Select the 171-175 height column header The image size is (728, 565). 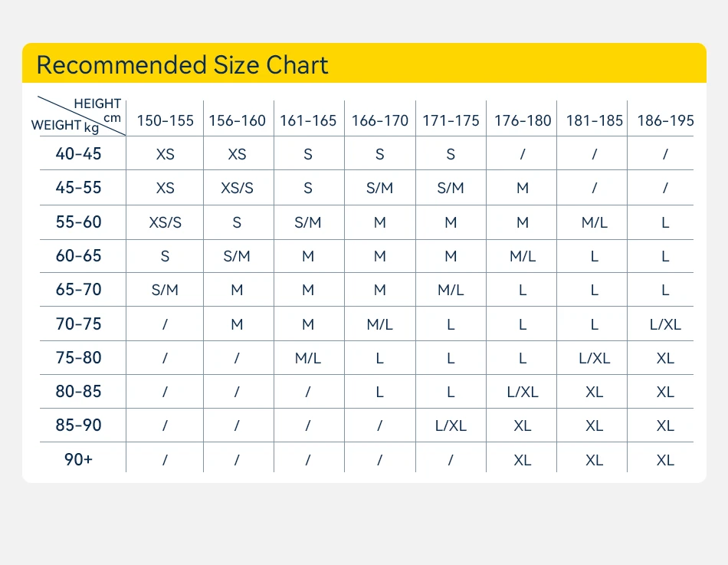coord(451,120)
